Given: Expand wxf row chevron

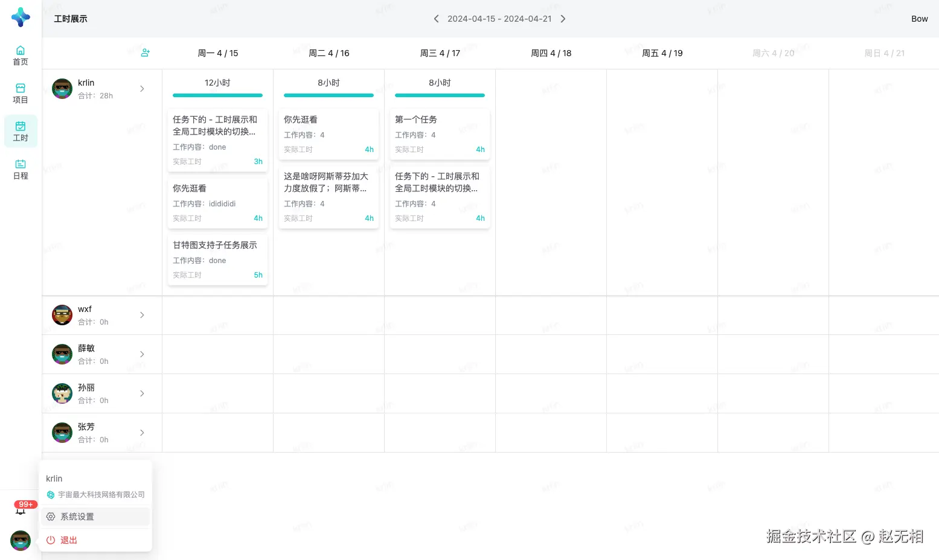Looking at the screenshot, I should (142, 315).
